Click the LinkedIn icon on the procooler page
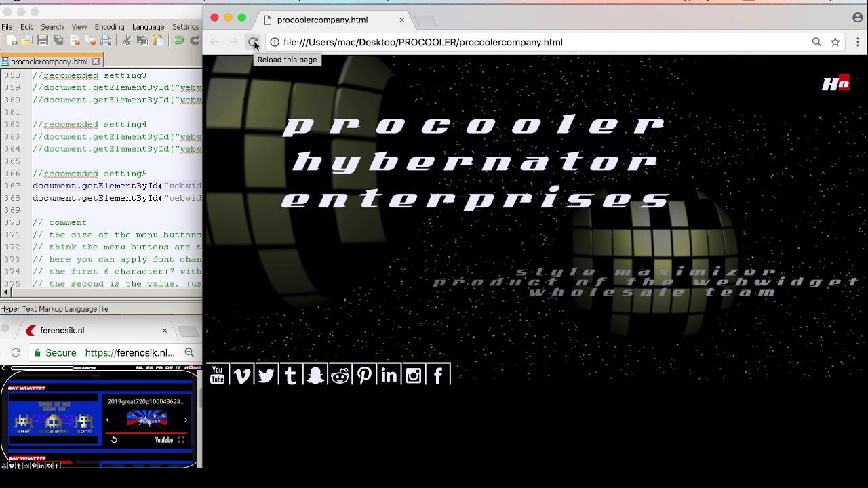 pyautogui.click(x=389, y=375)
